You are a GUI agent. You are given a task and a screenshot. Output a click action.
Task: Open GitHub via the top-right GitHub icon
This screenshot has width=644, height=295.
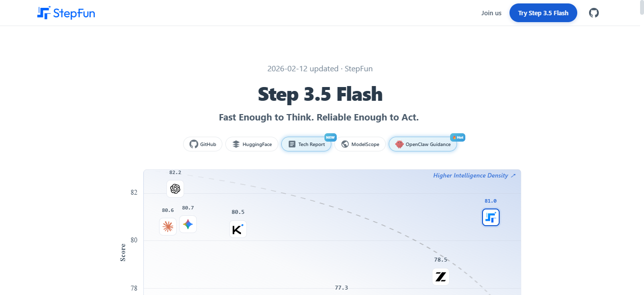(594, 13)
